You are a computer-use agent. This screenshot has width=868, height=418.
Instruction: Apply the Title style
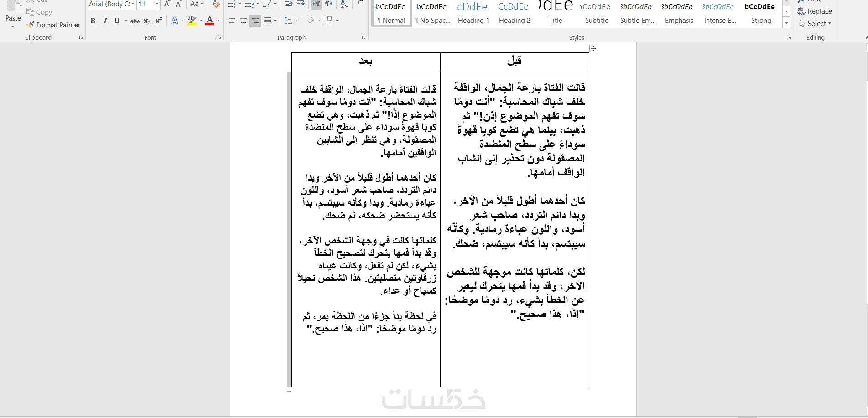(x=556, y=13)
